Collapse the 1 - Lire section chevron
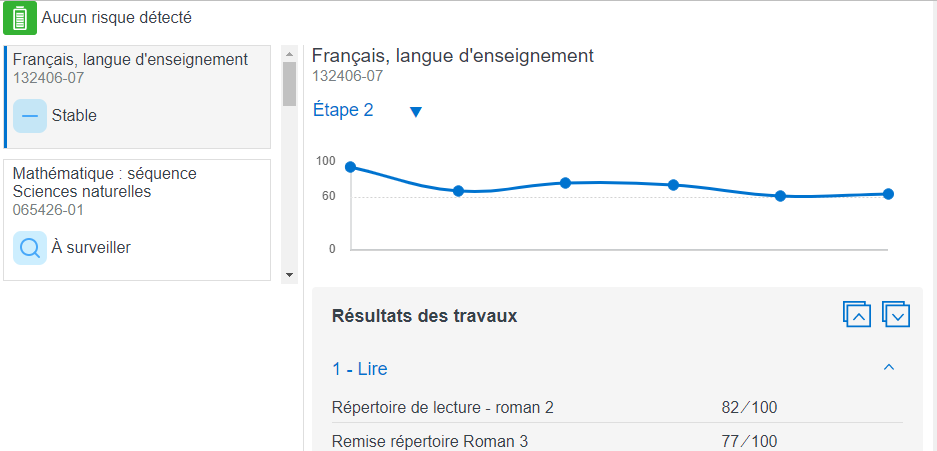The height and width of the screenshot is (451, 937). 888,368
